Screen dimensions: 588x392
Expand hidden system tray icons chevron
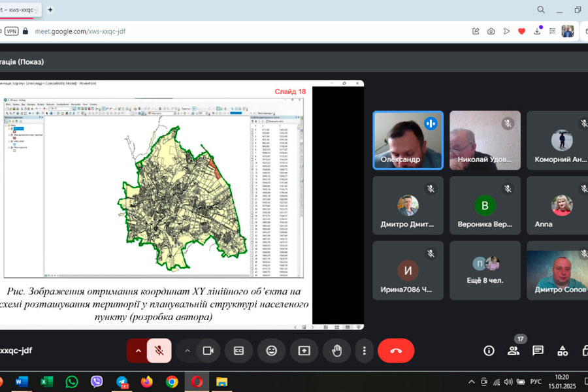click(471, 382)
